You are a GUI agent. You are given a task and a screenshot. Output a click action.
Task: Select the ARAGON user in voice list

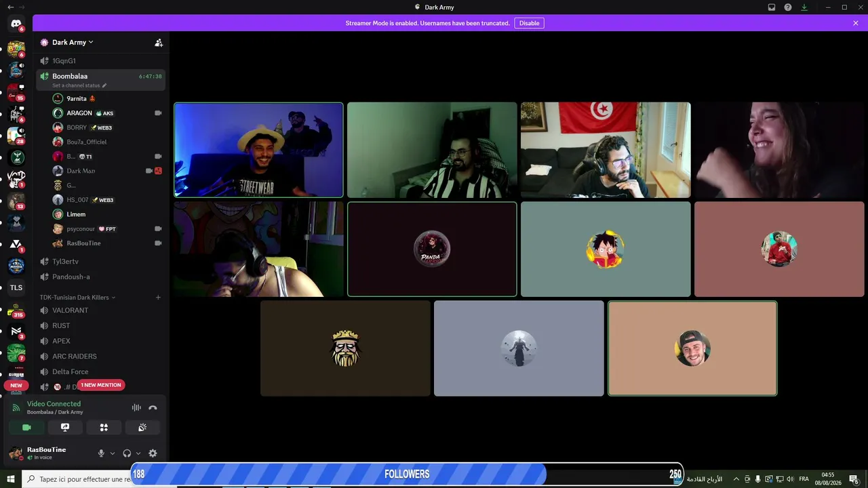coord(108,113)
